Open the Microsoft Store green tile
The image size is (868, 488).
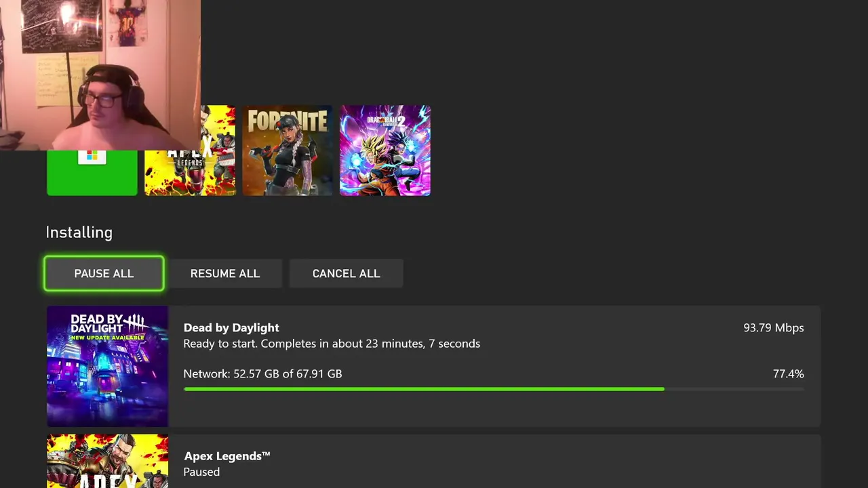coord(92,173)
